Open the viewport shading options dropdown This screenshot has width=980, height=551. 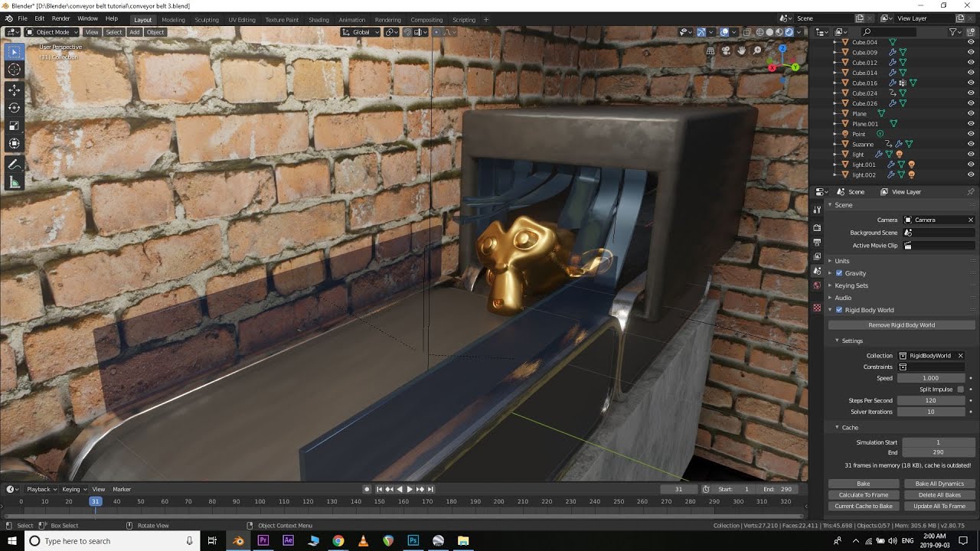[x=800, y=32]
